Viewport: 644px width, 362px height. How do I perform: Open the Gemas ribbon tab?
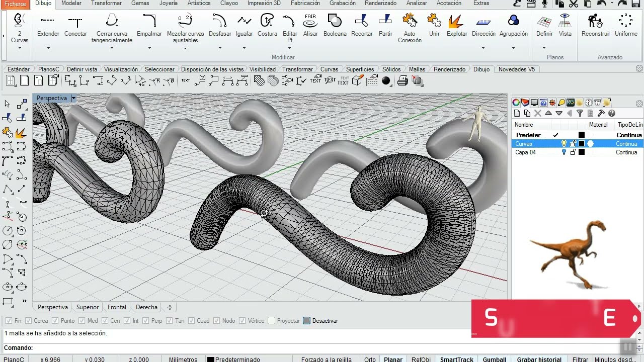point(140,3)
